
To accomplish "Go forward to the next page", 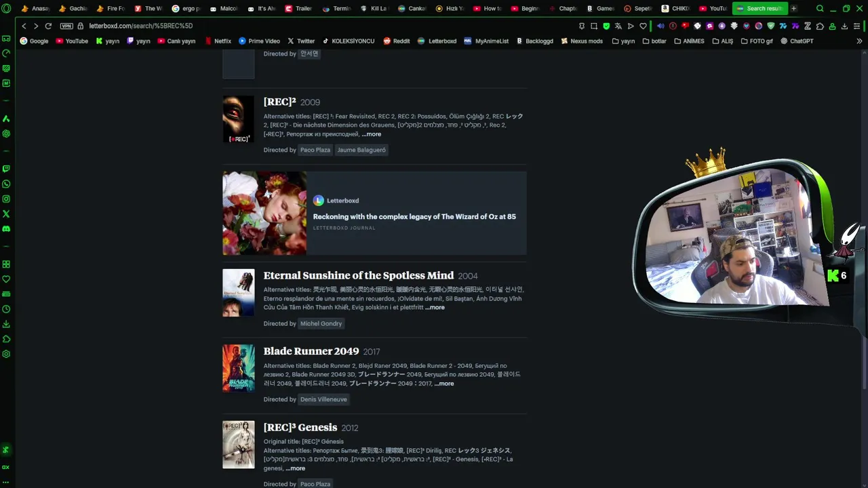I will [35, 26].
